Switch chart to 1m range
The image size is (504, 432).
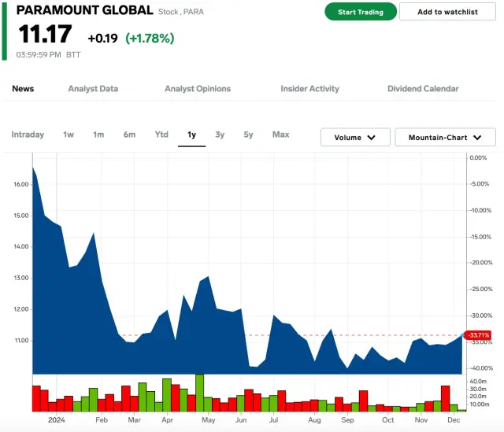98,135
